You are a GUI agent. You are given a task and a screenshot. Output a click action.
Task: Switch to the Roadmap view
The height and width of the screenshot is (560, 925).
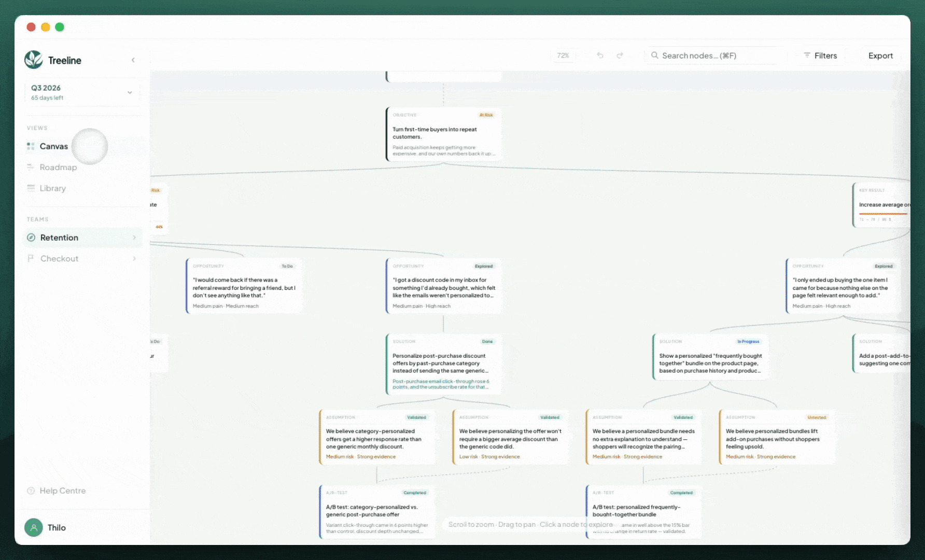tap(58, 167)
